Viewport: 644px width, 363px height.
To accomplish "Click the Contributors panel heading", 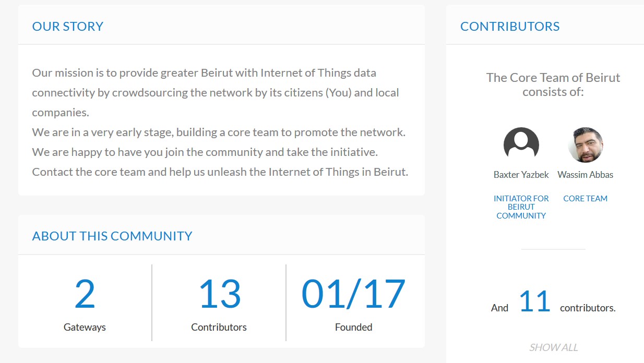I will click(510, 27).
